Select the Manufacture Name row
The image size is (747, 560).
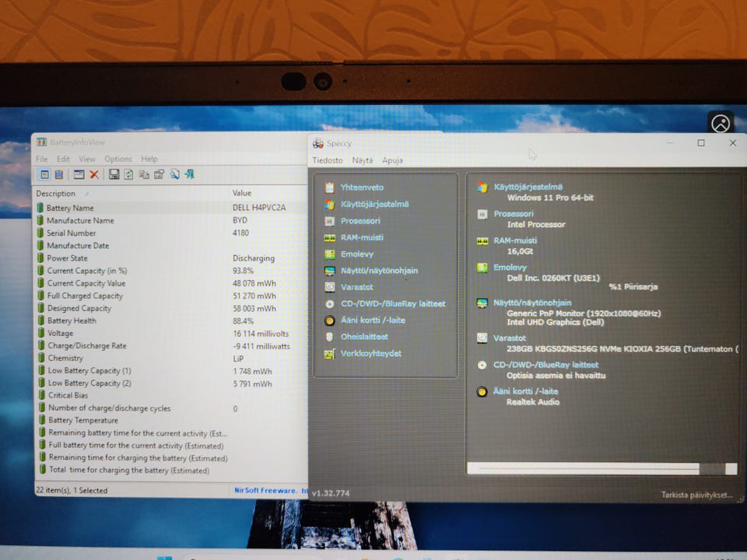point(171,220)
